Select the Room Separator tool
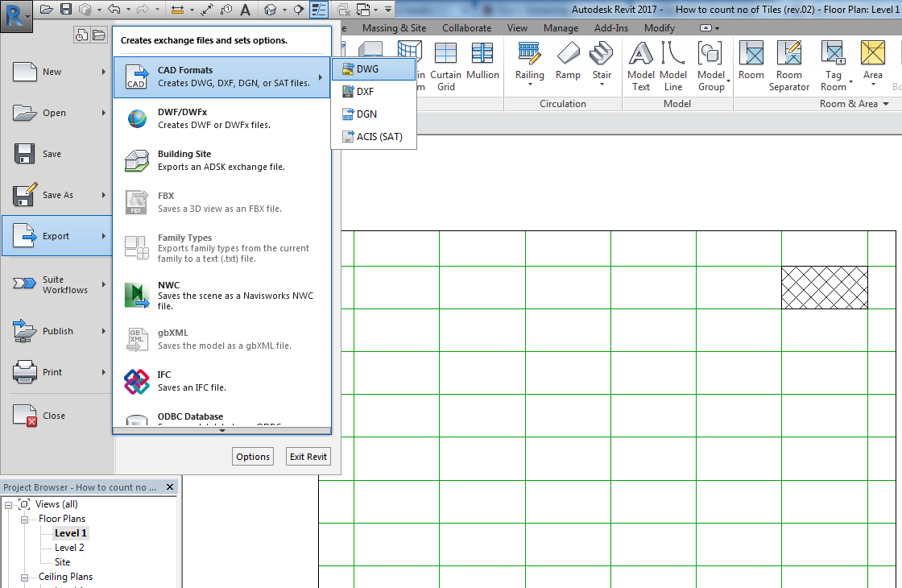This screenshot has width=902, height=588. [789, 63]
